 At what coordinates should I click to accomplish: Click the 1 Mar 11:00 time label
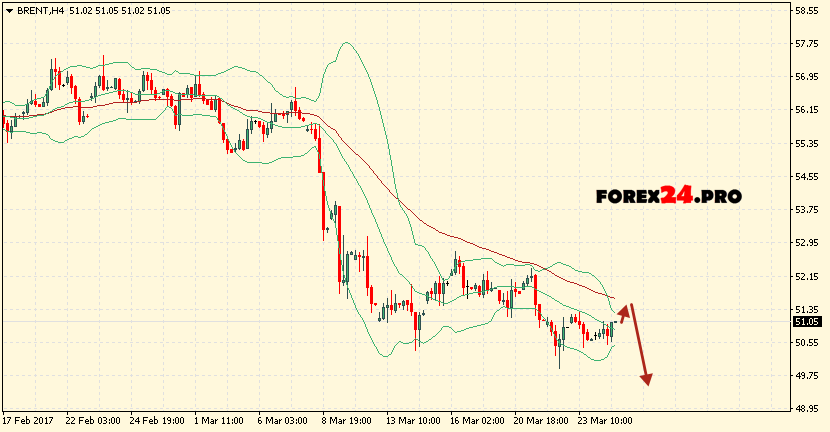217,422
